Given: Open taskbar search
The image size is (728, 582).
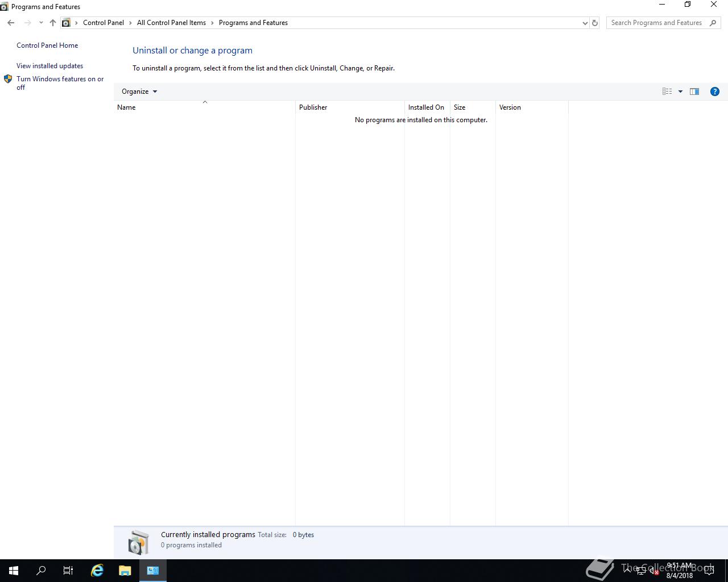Looking at the screenshot, I should (x=41, y=571).
